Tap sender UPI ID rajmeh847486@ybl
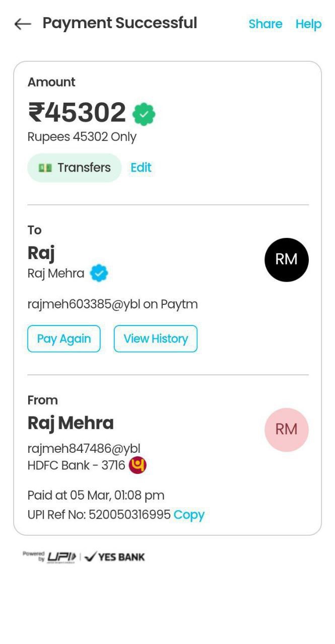This screenshot has height=644, width=335. [84, 448]
